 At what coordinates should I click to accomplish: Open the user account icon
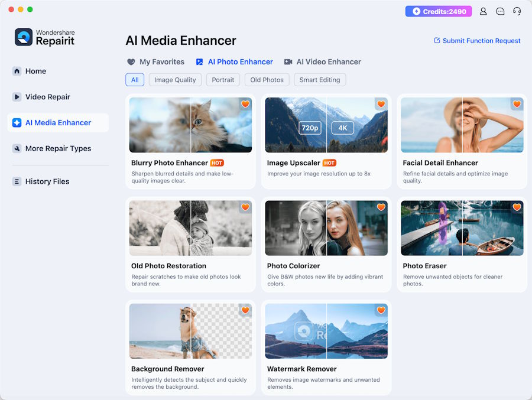483,12
